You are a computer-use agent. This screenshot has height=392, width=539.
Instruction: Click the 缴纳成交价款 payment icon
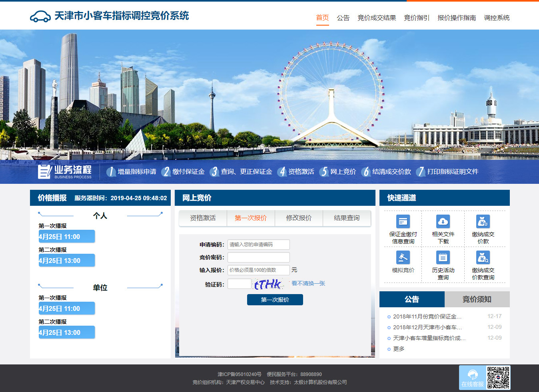(x=483, y=221)
